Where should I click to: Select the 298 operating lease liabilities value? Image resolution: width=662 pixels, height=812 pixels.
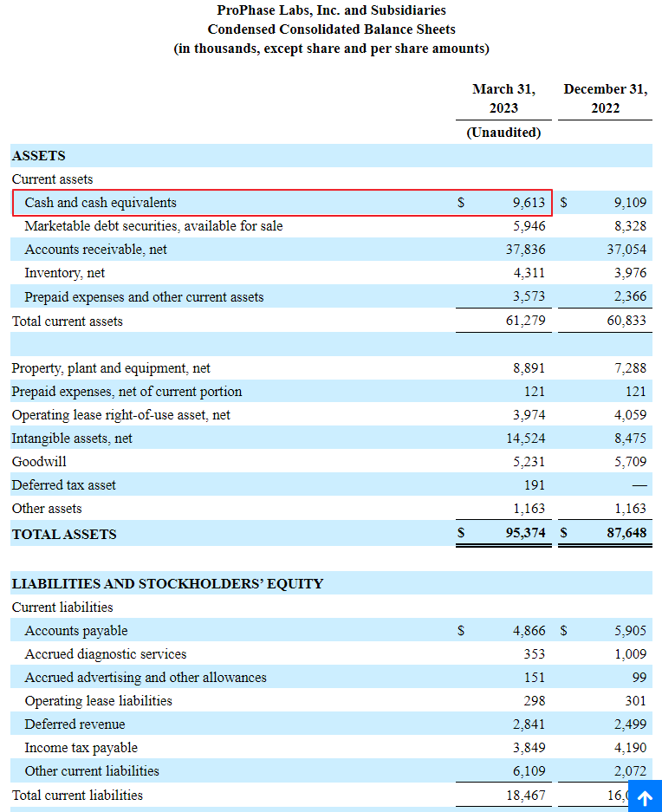[535, 701]
